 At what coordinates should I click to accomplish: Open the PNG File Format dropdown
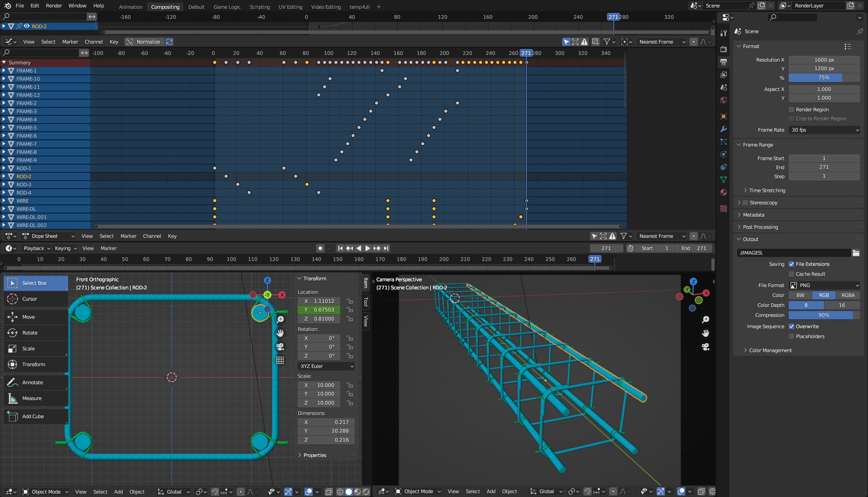[824, 286]
